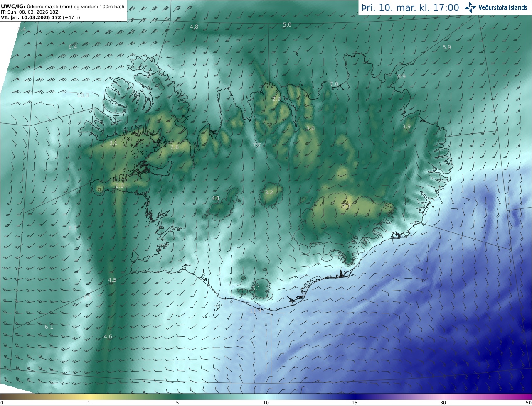Click the 3.9 value on the map
Viewport: 532px width, 406px height.
pos(406,126)
